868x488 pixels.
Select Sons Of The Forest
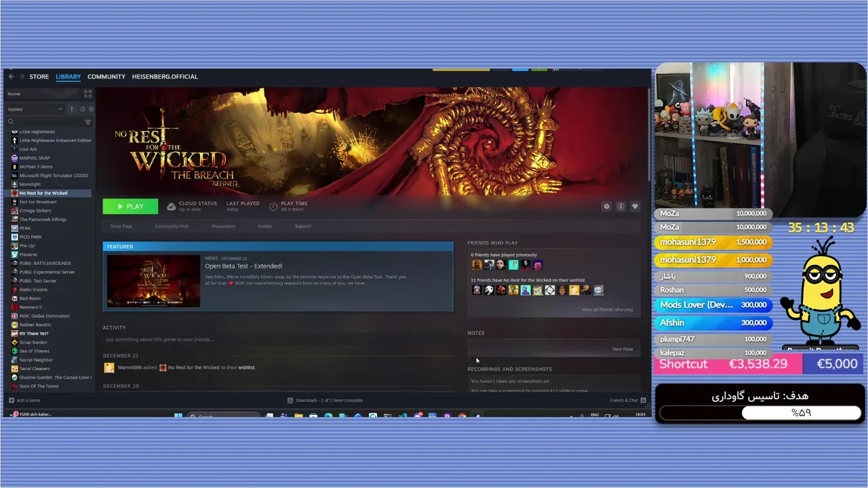(39, 386)
